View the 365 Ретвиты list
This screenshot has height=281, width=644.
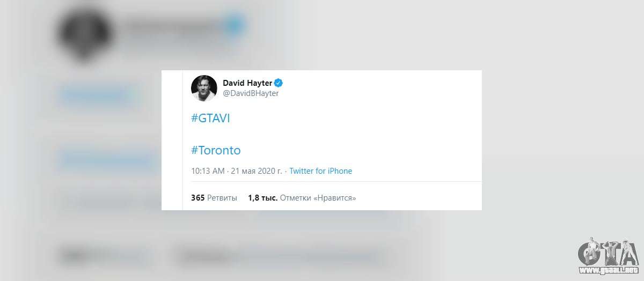click(214, 198)
